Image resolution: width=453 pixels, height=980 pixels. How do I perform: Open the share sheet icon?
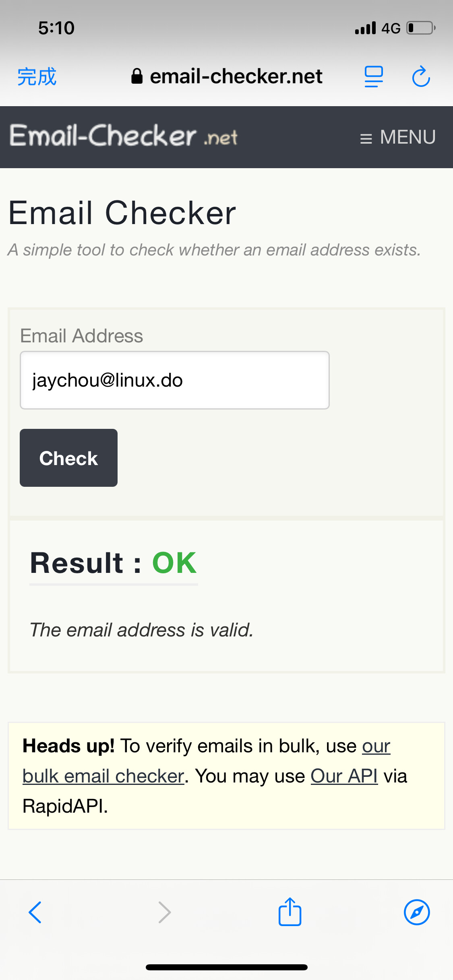290,912
